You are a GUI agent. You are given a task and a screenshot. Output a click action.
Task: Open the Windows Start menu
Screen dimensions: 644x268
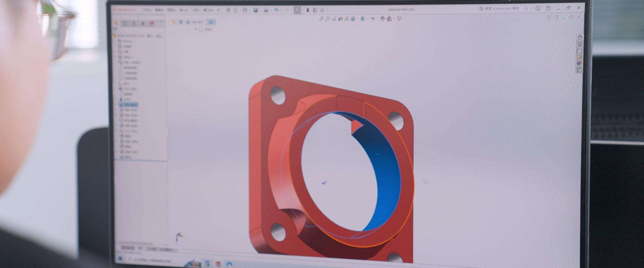[x=120, y=259]
